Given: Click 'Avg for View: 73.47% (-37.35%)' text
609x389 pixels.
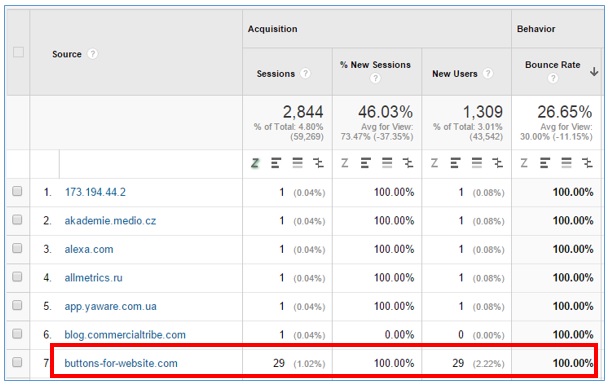Looking at the screenshot, I should (377, 132).
